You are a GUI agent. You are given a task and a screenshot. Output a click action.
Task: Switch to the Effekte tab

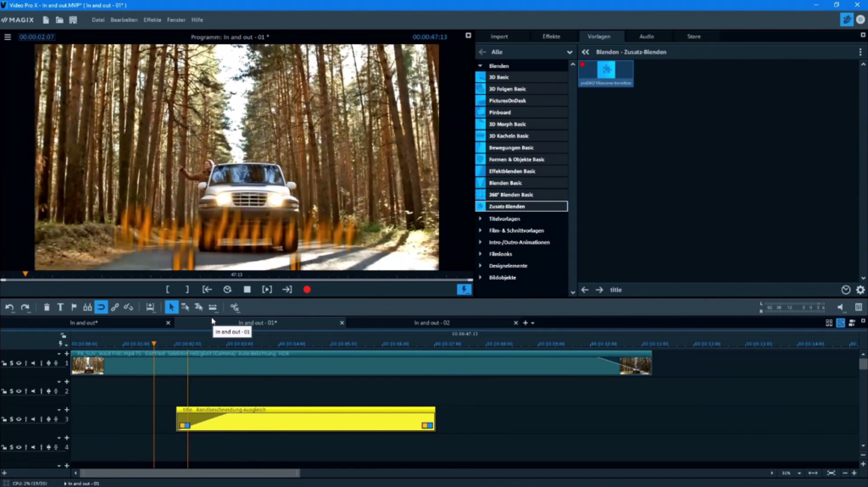551,36
